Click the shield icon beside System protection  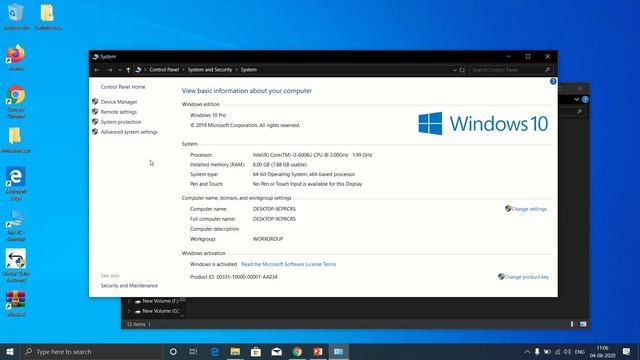pos(95,122)
